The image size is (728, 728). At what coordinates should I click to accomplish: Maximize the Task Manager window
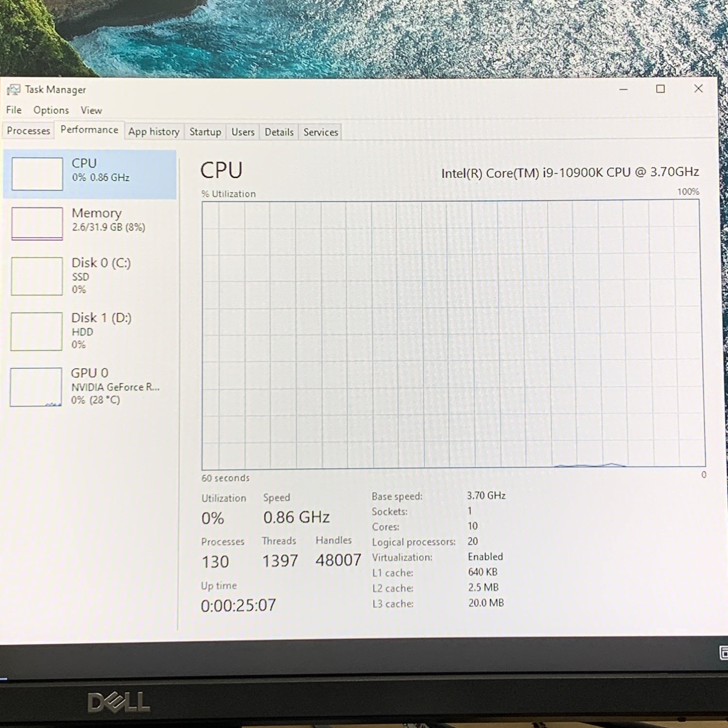coord(661,89)
